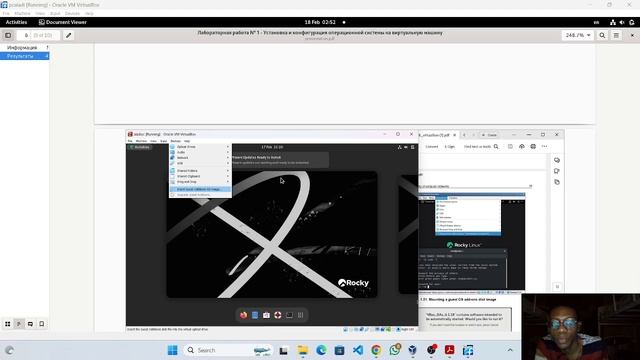Open the Devices menu in VirtualBox
Screen dimensions: 640x360
tap(72, 13)
